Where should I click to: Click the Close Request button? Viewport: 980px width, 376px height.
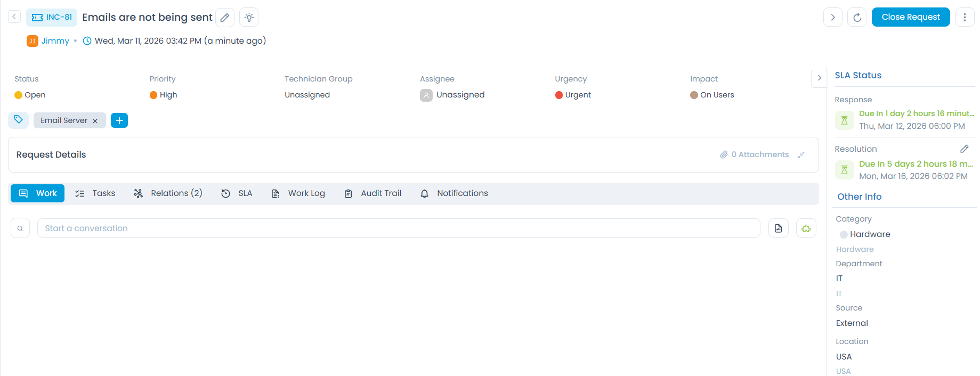pos(910,17)
